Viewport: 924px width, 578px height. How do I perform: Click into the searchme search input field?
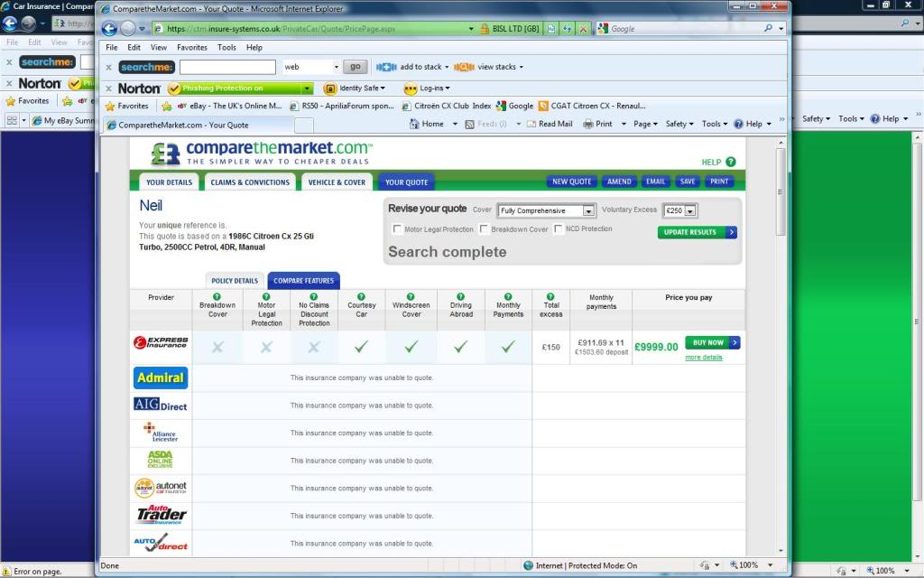click(x=227, y=67)
